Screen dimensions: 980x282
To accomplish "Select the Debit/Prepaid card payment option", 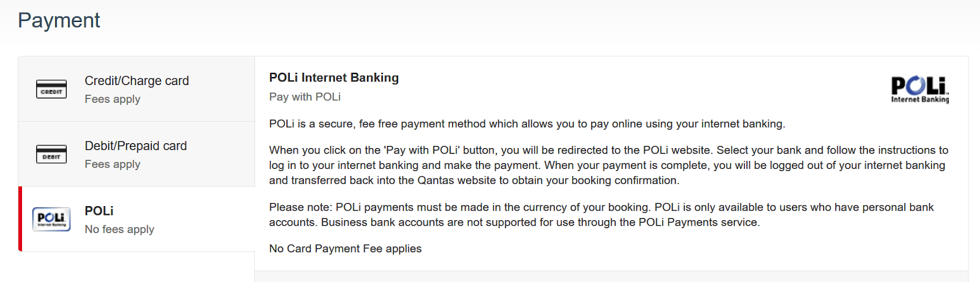I will [x=137, y=154].
